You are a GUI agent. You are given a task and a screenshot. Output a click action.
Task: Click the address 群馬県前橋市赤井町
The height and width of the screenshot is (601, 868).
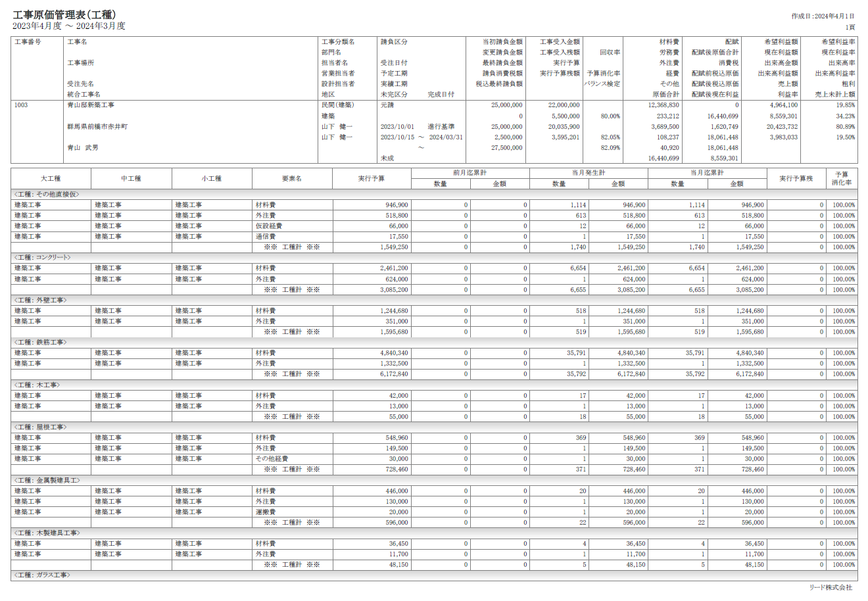[97, 126]
